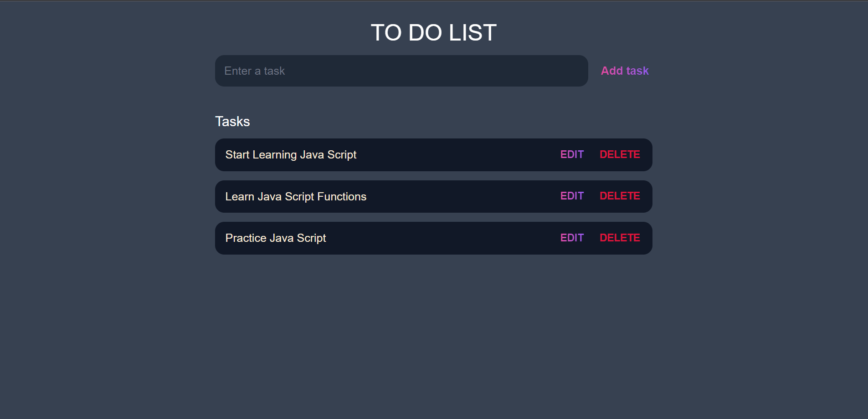Click the TO DO LIST title
Viewport: 868px width, 419px height.
434,32
